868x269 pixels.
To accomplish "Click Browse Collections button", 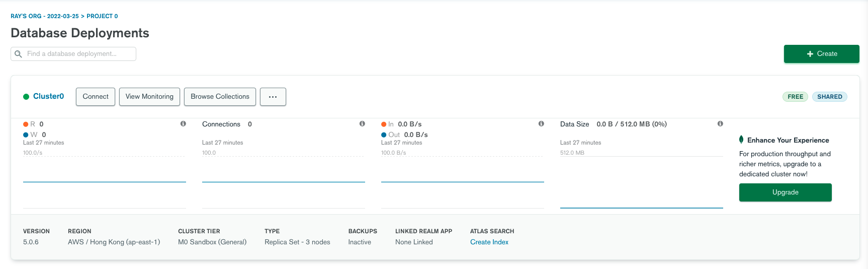I will coord(220,97).
